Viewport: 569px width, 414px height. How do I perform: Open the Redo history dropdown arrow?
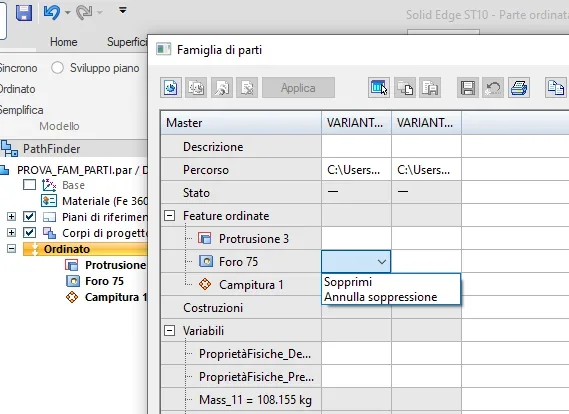pyautogui.click(x=100, y=13)
